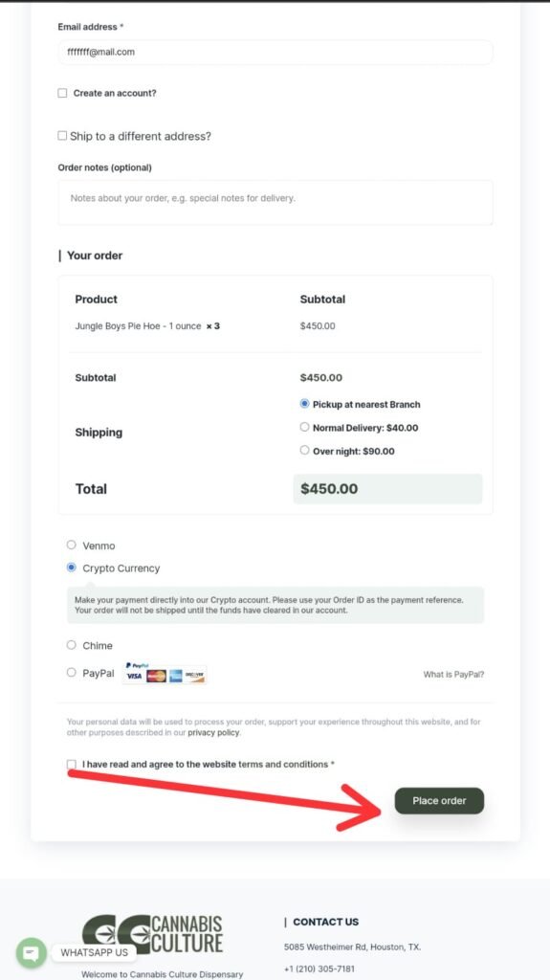Viewport: 550px width, 980px height.
Task: Choose Over night $90.00 shipping option
Action: pyautogui.click(x=304, y=450)
